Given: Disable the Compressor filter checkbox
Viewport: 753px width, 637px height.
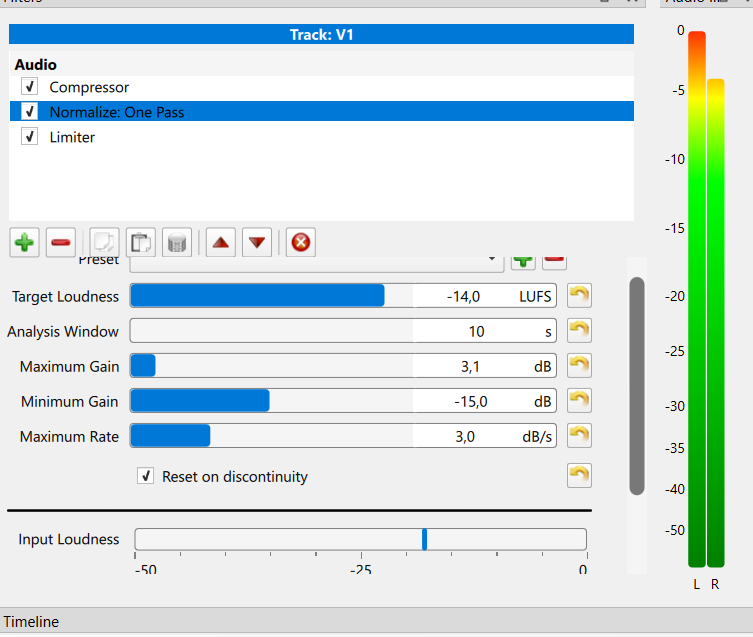Looking at the screenshot, I should point(30,87).
